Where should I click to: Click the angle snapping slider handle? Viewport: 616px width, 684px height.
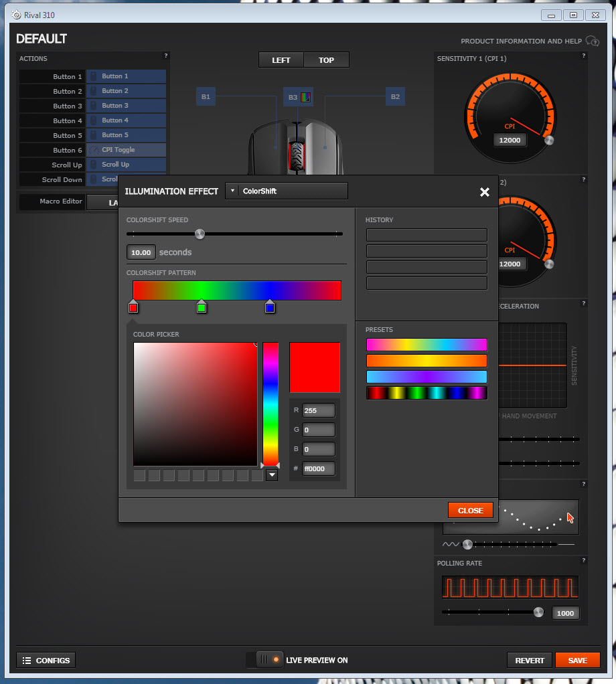[x=467, y=544]
